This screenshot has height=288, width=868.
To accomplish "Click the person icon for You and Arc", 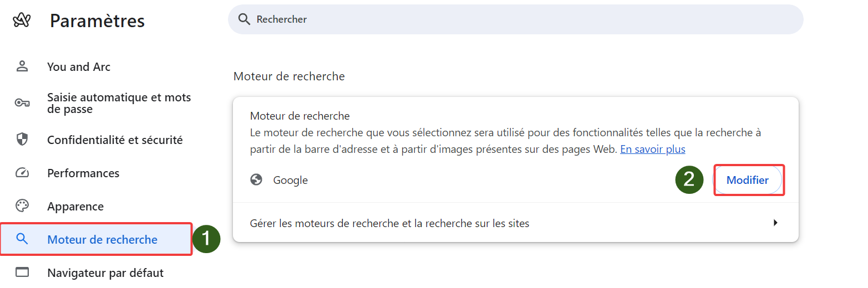I will point(22,66).
